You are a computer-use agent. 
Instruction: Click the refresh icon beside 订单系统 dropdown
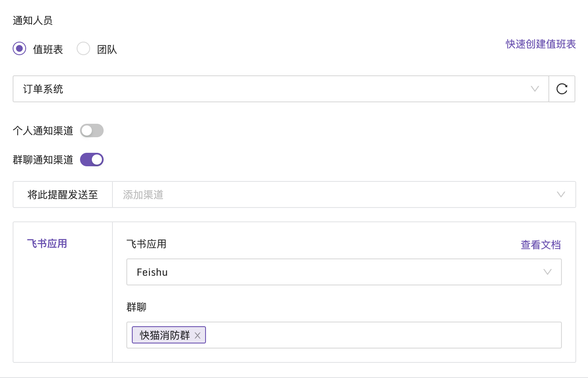[562, 89]
